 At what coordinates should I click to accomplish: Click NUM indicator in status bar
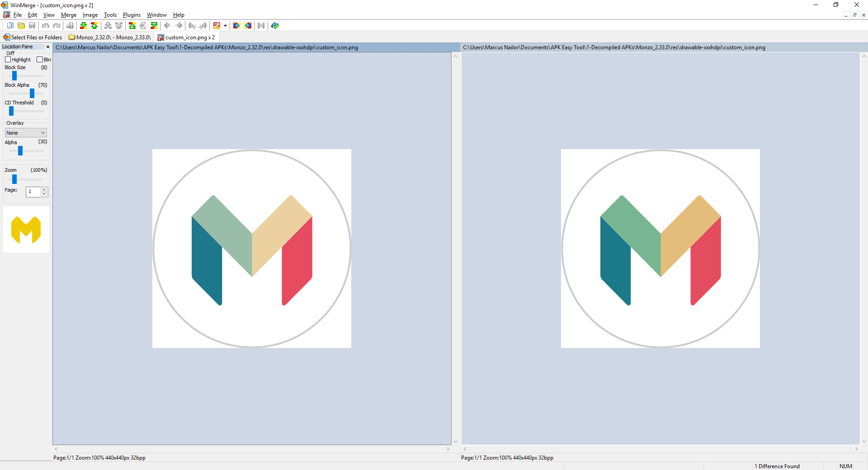pos(845,466)
